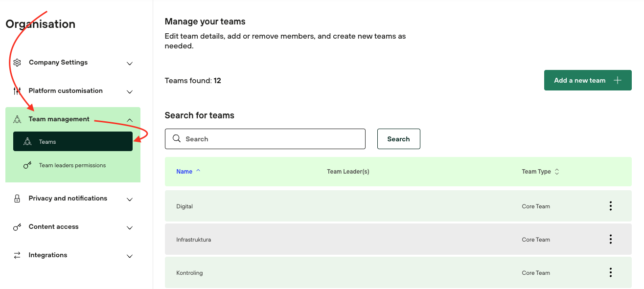The height and width of the screenshot is (289, 644).
Task: Collapse the Team management section chevron
Action: coord(130,120)
